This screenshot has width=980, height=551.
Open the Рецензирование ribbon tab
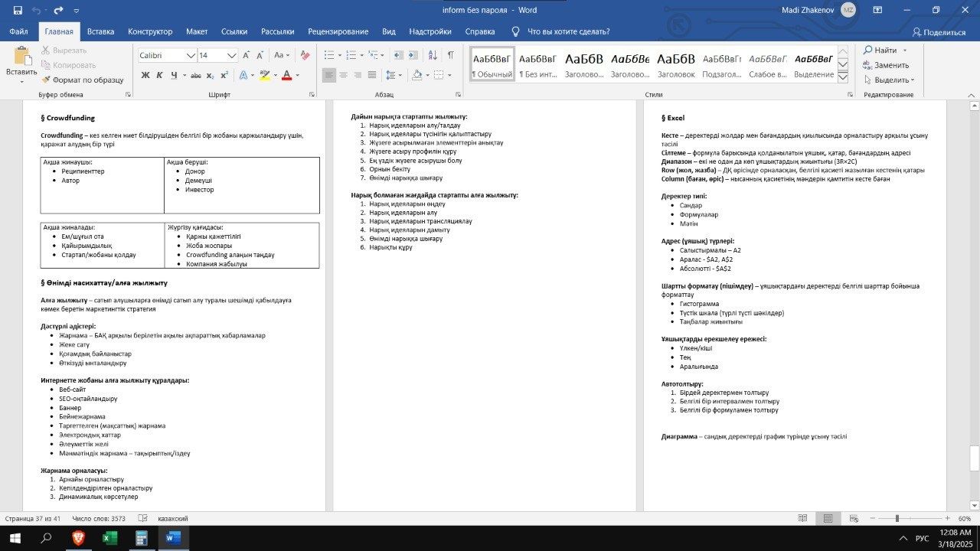click(338, 31)
